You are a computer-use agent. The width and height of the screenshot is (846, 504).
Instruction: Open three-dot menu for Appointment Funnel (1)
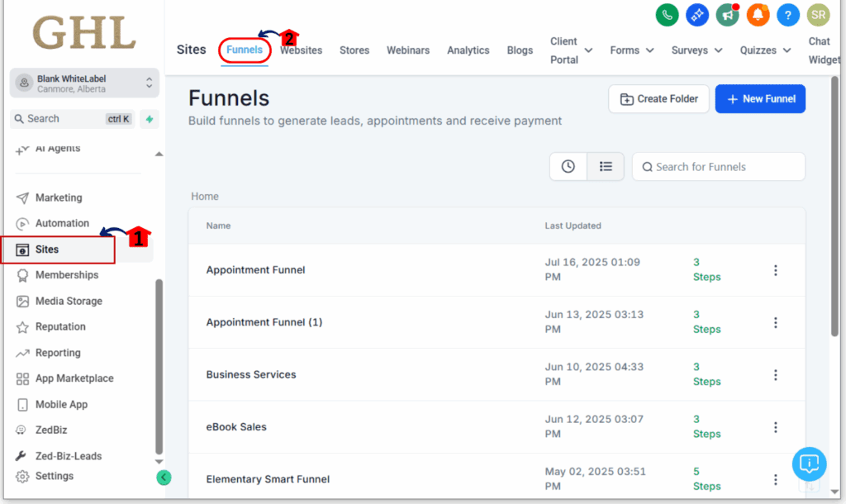click(x=775, y=323)
